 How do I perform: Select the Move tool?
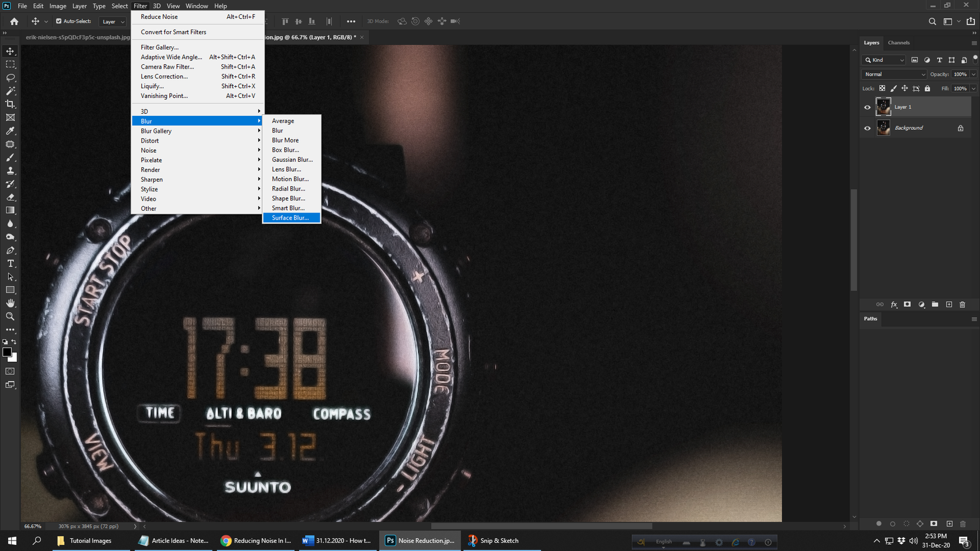pyautogui.click(x=10, y=51)
